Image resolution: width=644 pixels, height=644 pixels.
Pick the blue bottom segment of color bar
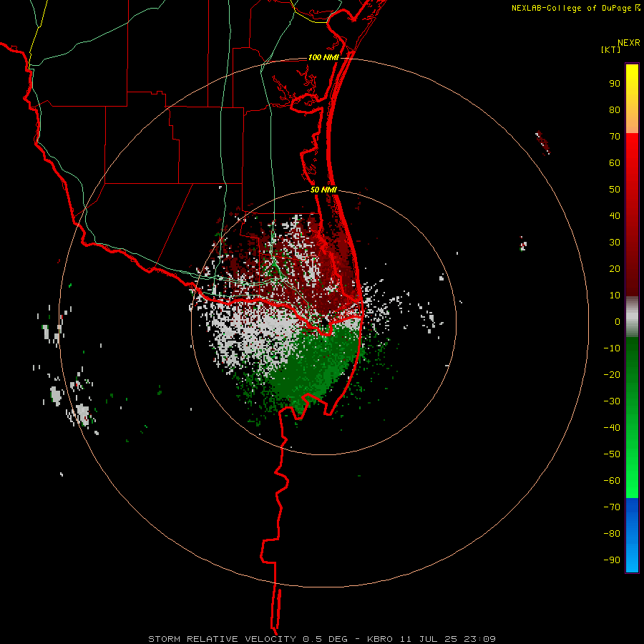click(632, 535)
